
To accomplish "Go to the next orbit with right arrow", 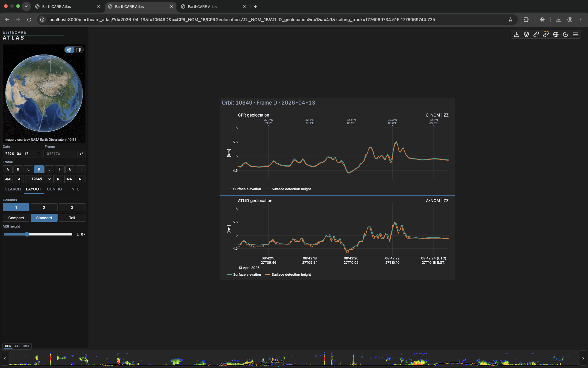I will click(58, 179).
